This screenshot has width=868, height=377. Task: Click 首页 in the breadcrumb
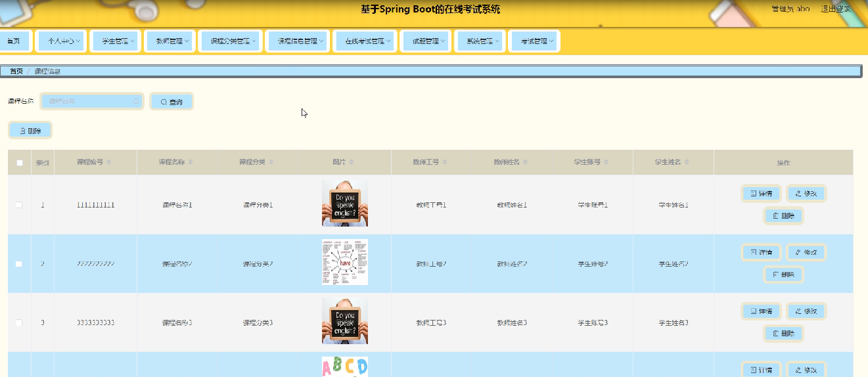pyautogui.click(x=16, y=71)
